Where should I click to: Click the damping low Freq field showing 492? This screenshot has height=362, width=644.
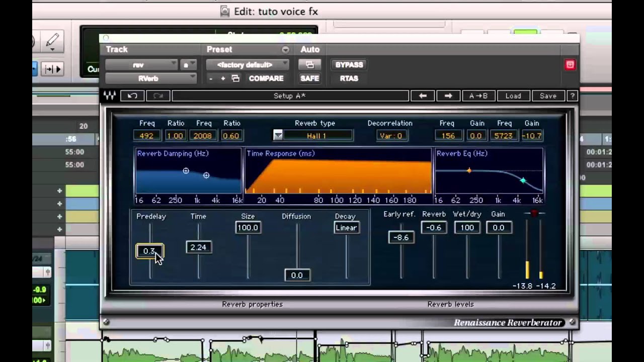tap(147, 135)
